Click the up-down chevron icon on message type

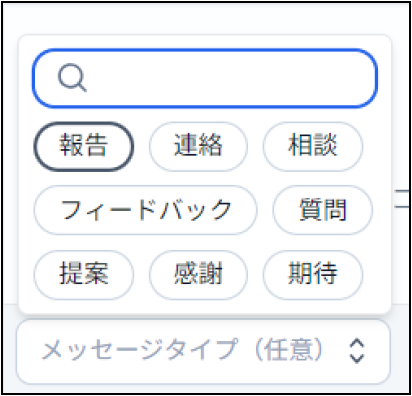[357, 351]
